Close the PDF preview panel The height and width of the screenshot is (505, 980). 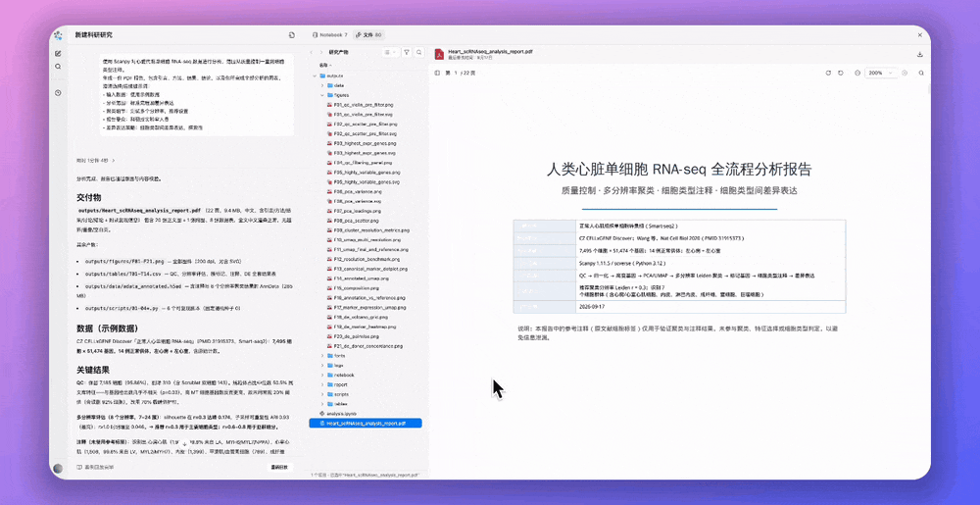(920, 35)
